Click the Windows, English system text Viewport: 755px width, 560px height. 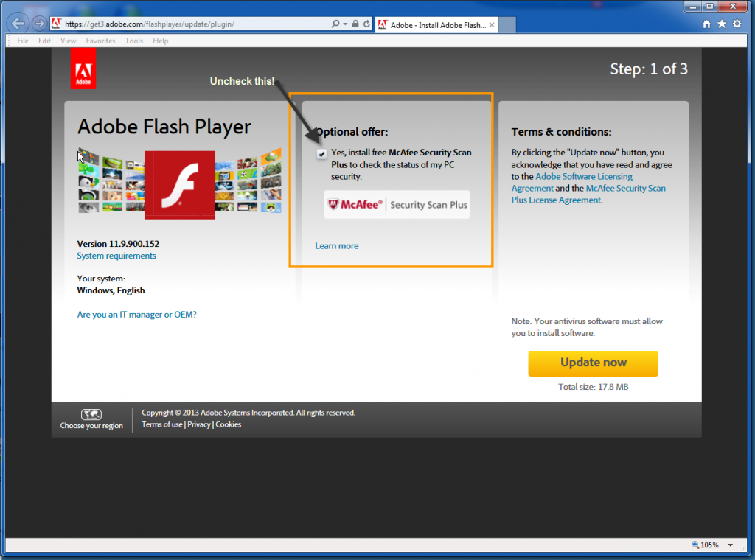(111, 290)
